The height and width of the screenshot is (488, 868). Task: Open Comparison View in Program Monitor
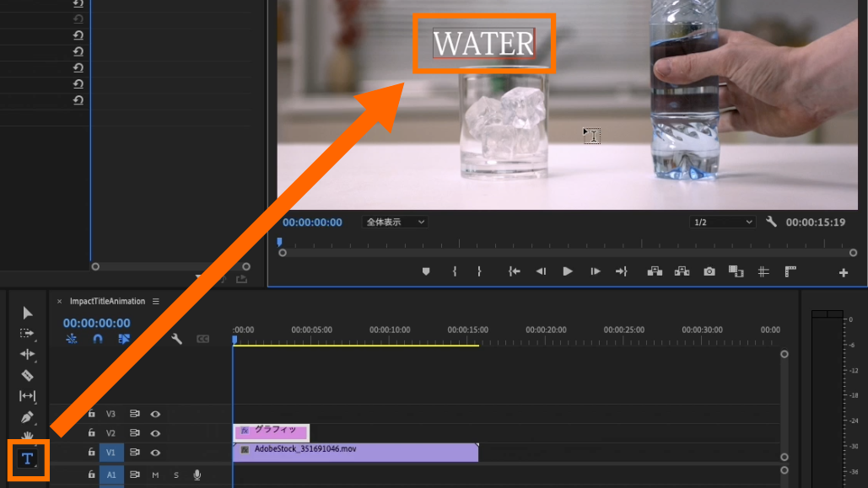(736, 271)
